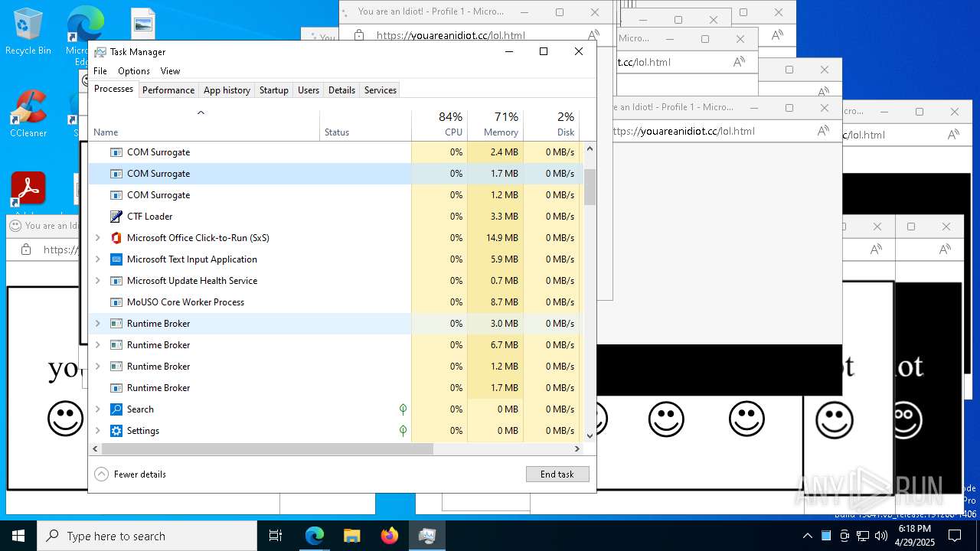980x551 pixels.
Task: Click the Microsoft Text Input Application icon
Action: (116, 259)
